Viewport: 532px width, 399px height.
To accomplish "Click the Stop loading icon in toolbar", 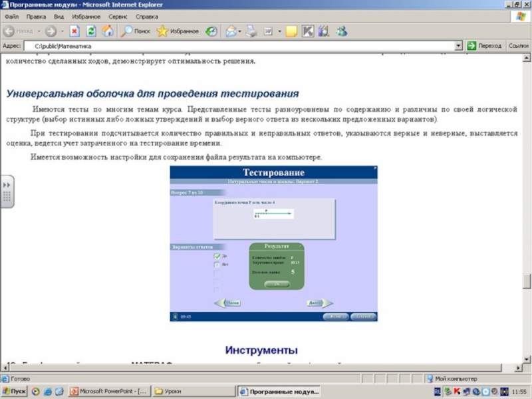I will [74, 31].
